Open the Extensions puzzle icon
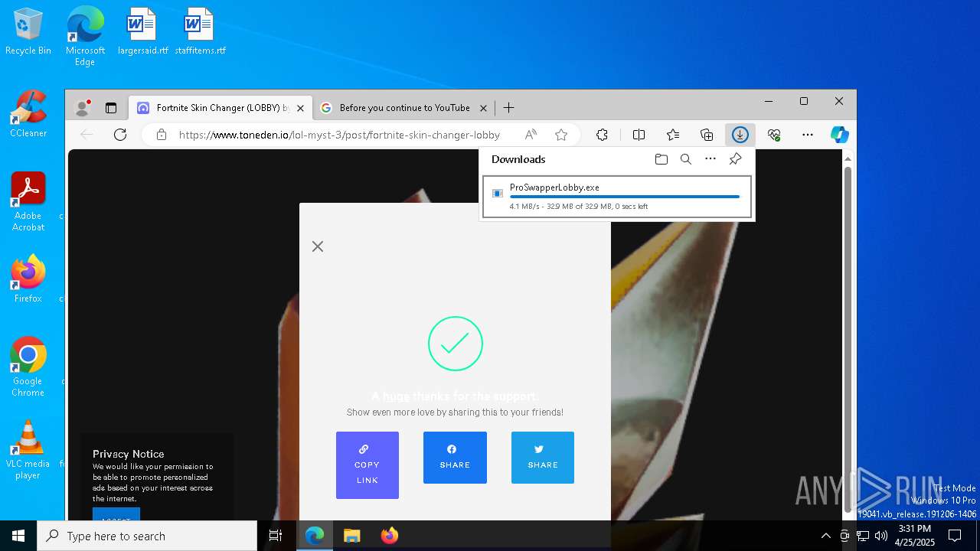This screenshot has width=980, height=551. (x=603, y=135)
